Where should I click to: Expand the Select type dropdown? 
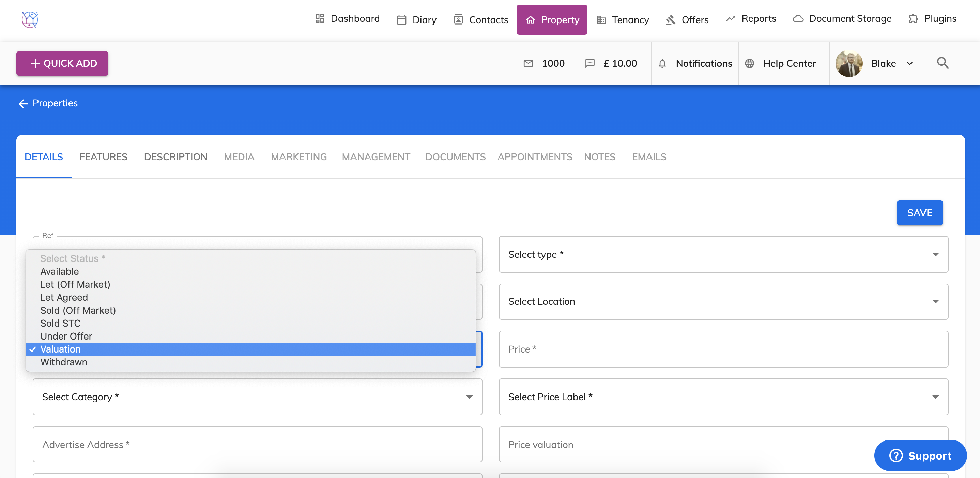coord(723,254)
